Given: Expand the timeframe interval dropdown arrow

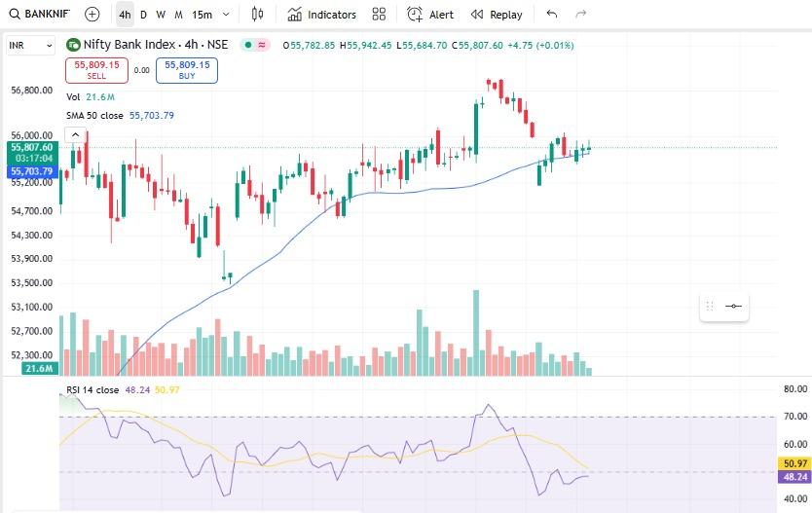Looking at the screenshot, I should click(226, 15).
